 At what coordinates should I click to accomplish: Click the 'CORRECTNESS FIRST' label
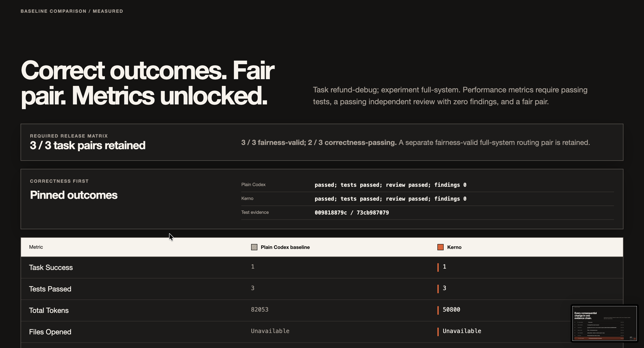[59, 181]
